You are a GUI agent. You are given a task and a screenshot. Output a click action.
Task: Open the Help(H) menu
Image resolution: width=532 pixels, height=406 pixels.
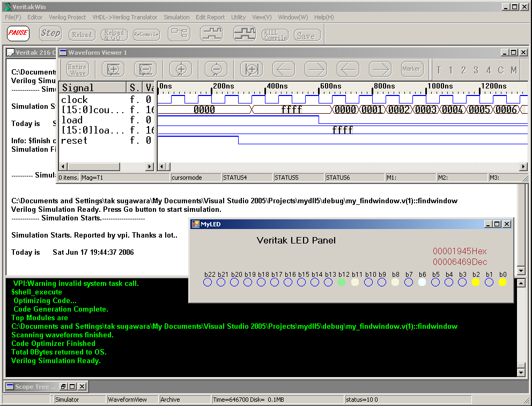324,17
